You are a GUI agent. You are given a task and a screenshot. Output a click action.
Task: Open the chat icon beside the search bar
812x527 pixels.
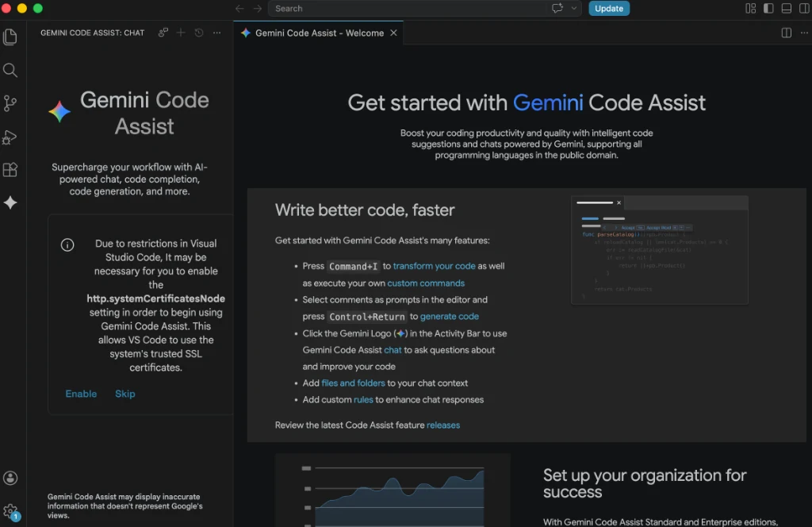557,8
